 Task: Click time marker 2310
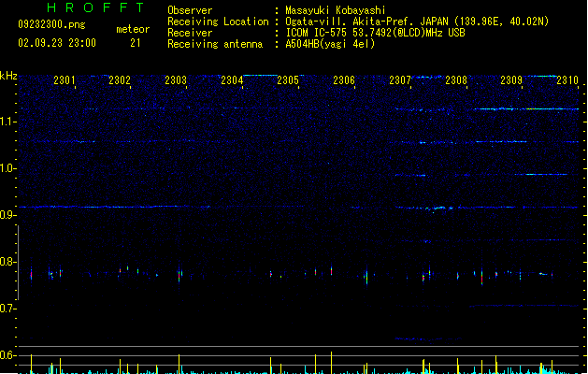567,80
